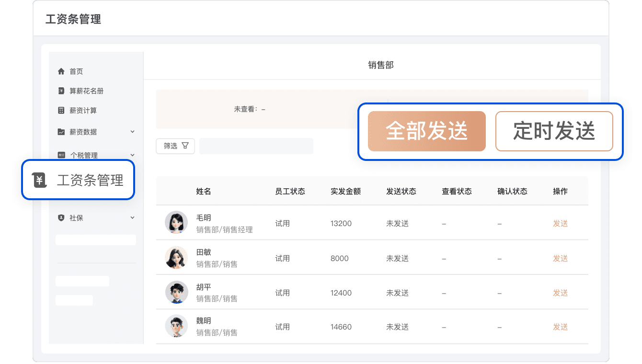
Task: Click the home icon beside 首页
Action: tap(61, 71)
